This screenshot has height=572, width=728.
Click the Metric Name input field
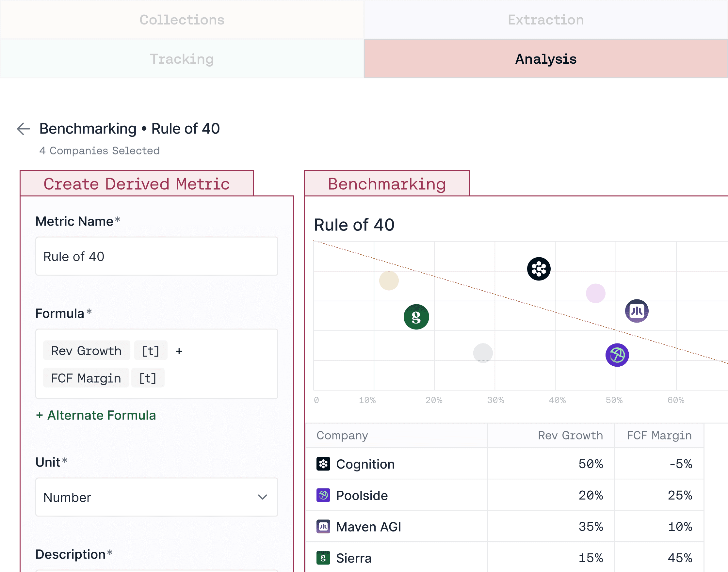click(x=156, y=257)
